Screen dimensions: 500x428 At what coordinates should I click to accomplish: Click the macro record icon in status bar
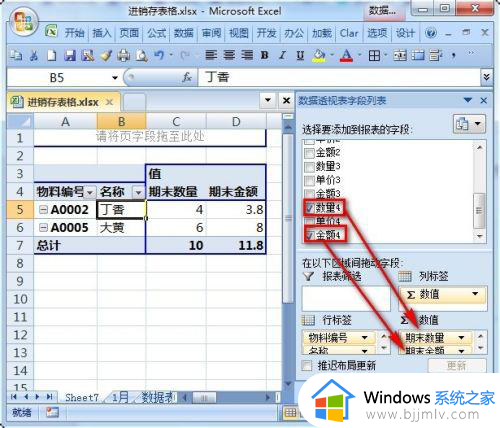pos(52,412)
